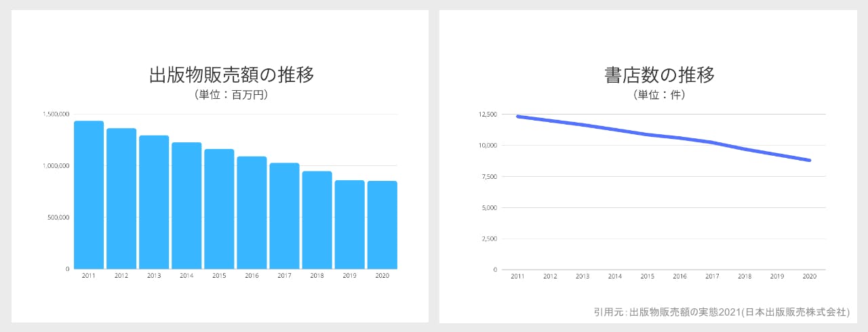
Task: Click the line's starting point at 2011
Action: coord(517,117)
